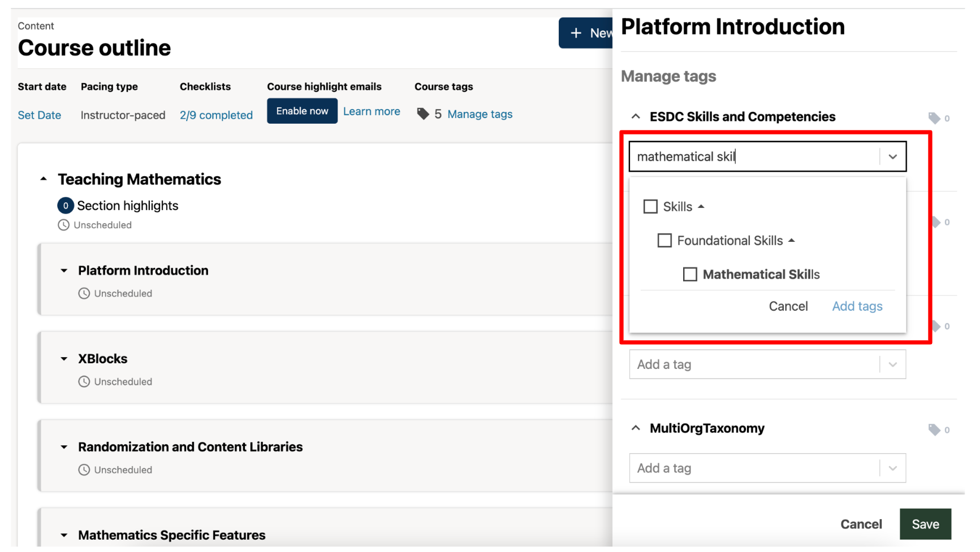980x552 pixels.
Task: Click Enable now for highlight emails
Action: (302, 111)
